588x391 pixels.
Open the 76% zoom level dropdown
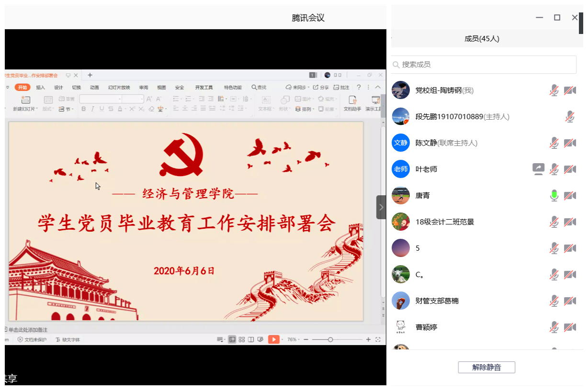click(x=293, y=339)
